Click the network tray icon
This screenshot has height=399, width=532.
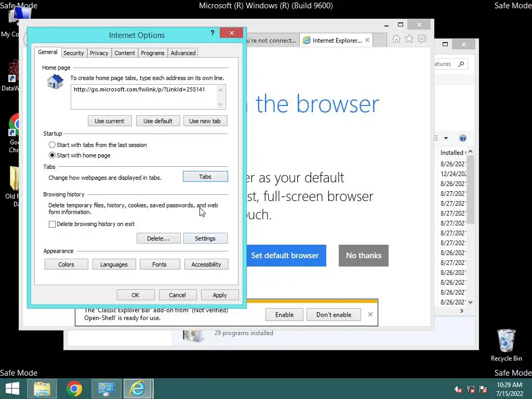[x=471, y=389]
